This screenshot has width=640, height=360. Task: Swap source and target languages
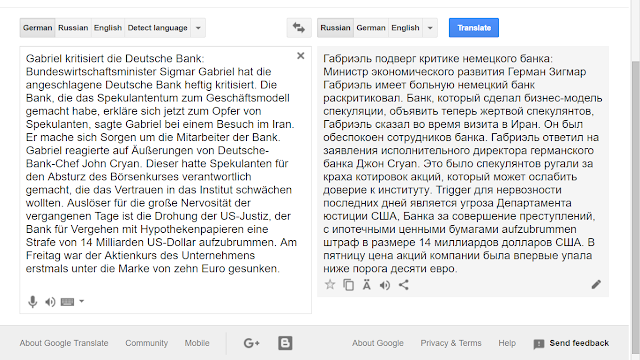(299, 28)
